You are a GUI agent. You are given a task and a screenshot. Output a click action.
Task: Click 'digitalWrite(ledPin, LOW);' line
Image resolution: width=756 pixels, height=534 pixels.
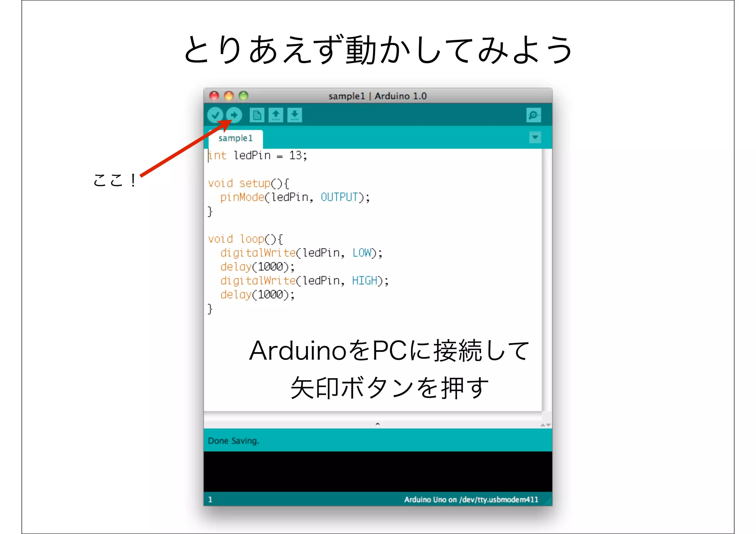301,253
